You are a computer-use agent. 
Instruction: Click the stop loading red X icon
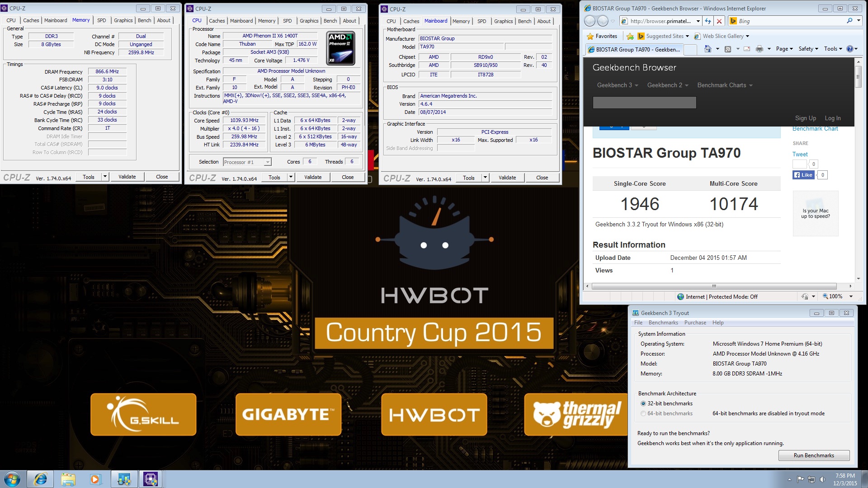(x=719, y=21)
